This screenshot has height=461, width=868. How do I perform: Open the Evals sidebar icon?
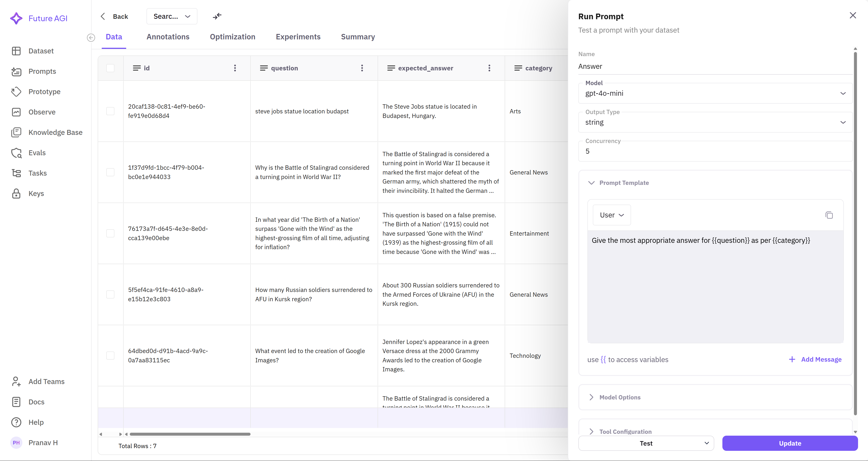pyautogui.click(x=16, y=153)
